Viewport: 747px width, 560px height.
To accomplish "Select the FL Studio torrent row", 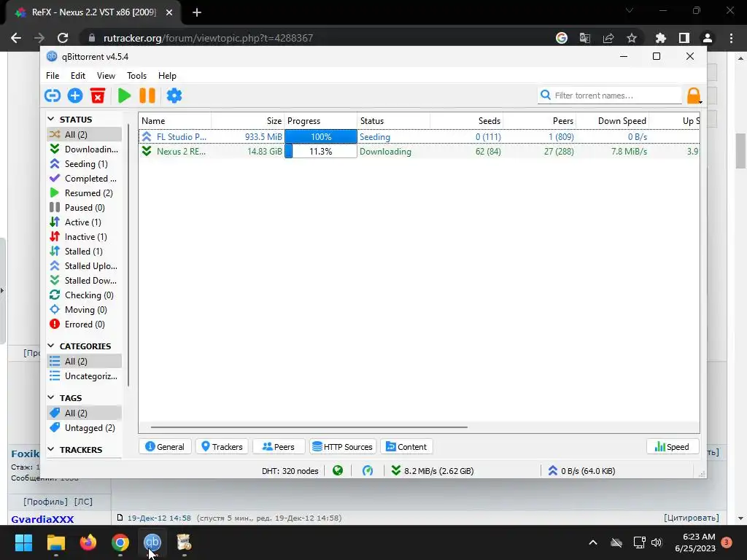I will coord(419,136).
